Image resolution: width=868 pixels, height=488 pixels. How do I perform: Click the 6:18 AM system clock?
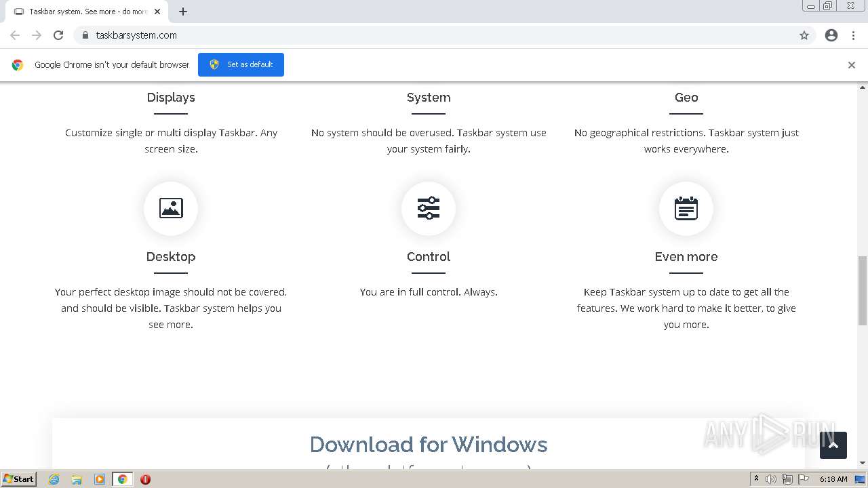(x=833, y=479)
